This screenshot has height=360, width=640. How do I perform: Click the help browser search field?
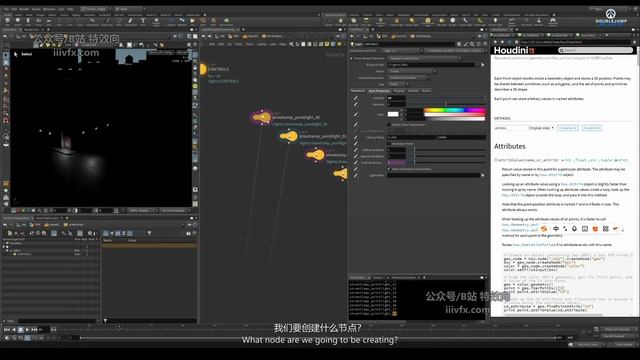596,50
